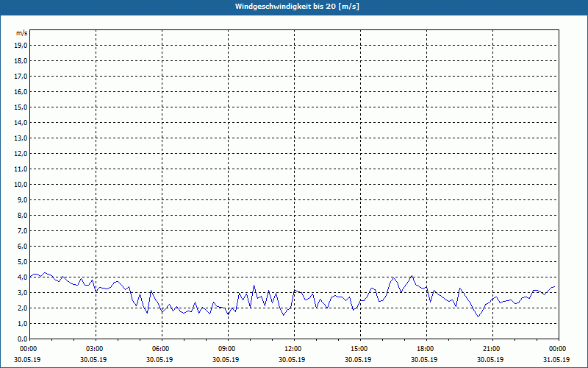Viewport: 588px width, 368px height.
Task: Select the "12:00" time label
Action: pos(294,349)
